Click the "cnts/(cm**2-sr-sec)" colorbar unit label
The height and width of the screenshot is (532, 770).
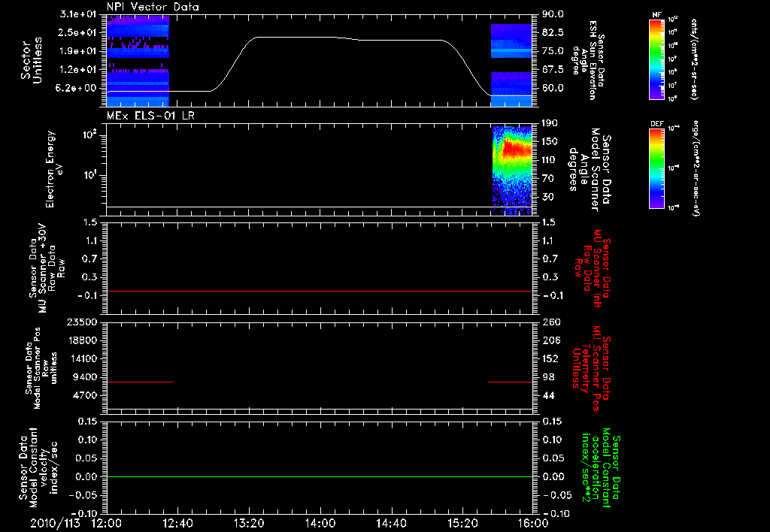pyautogui.click(x=694, y=59)
